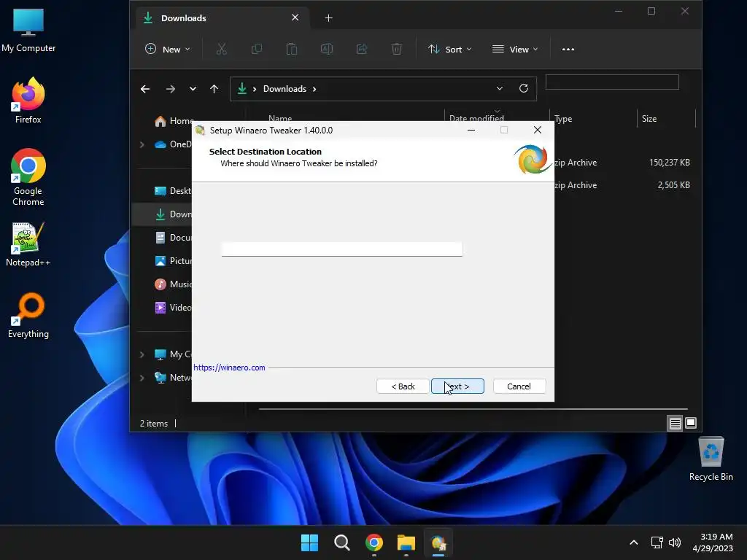The width and height of the screenshot is (747, 560).
Task: Click the Share icon in Explorer toolbar
Action: [x=362, y=49]
